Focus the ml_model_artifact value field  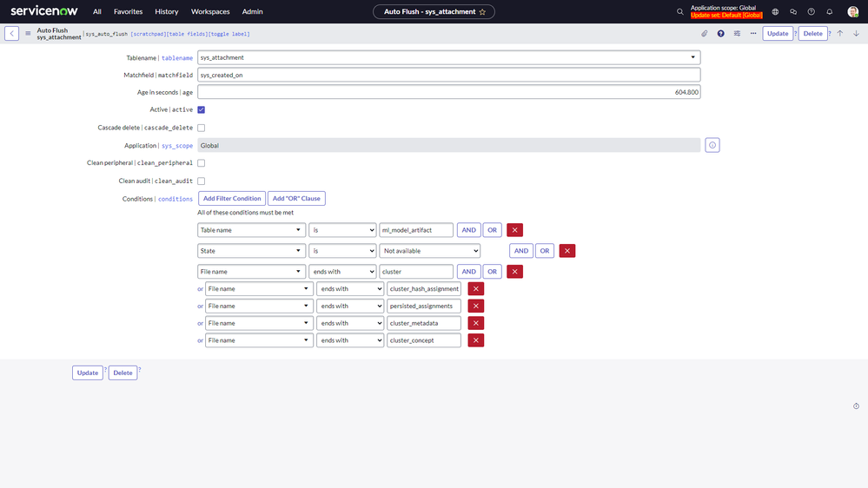[x=416, y=229]
